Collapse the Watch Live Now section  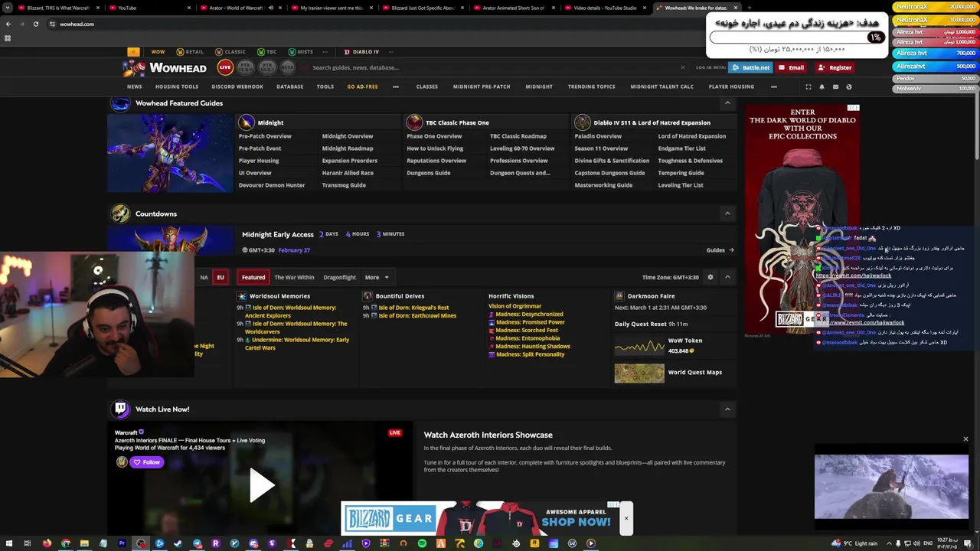[727, 409]
